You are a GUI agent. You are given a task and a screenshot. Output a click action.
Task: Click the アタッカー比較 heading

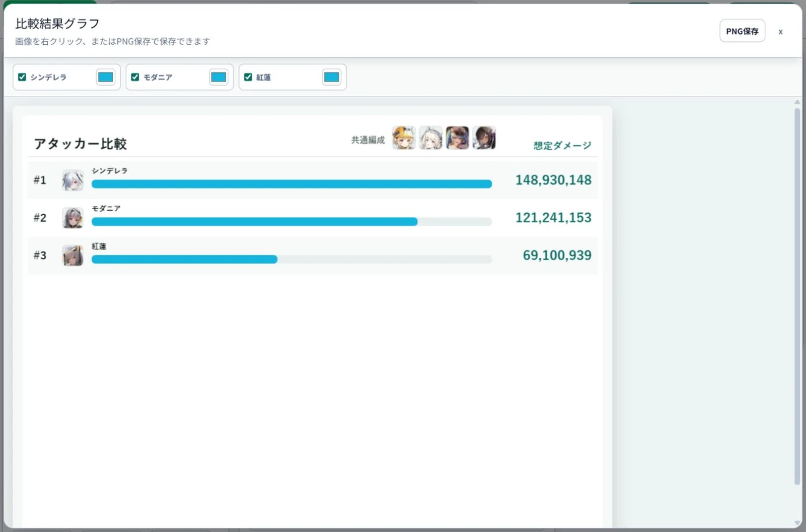[80, 144]
